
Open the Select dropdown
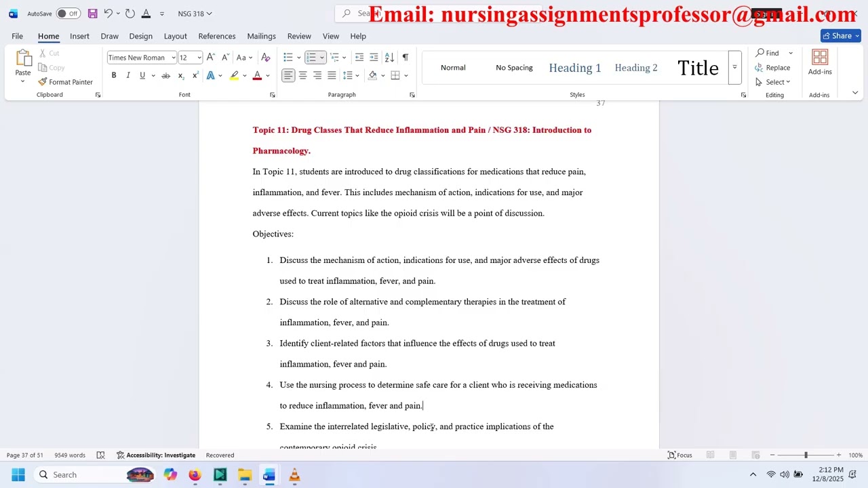click(773, 82)
